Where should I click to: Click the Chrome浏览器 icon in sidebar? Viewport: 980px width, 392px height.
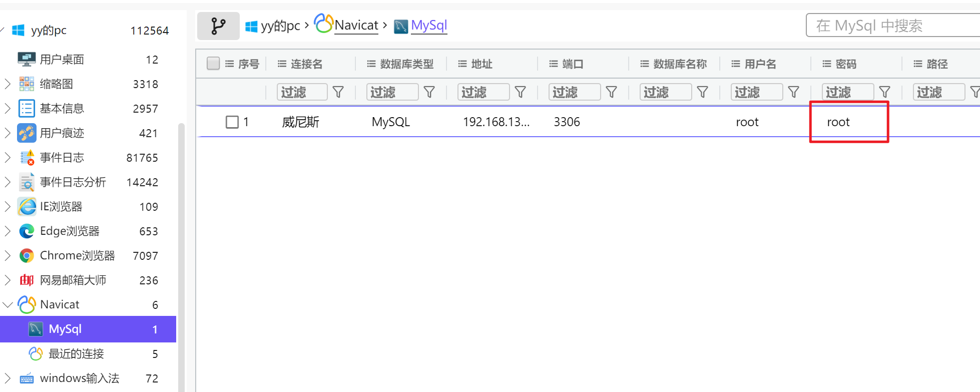(27, 255)
